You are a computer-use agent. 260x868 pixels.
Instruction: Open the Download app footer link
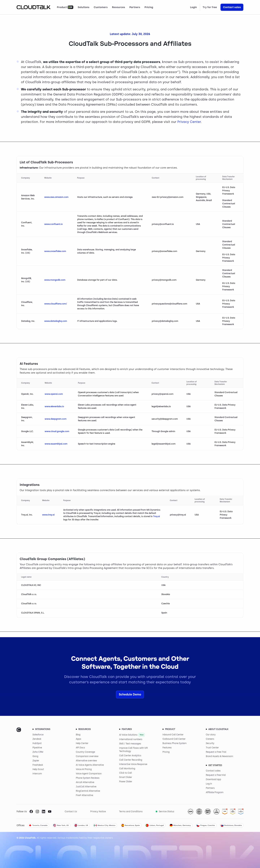tap(213, 779)
